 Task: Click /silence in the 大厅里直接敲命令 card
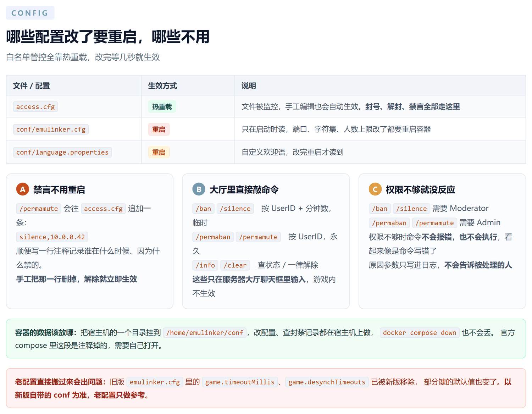(x=235, y=209)
